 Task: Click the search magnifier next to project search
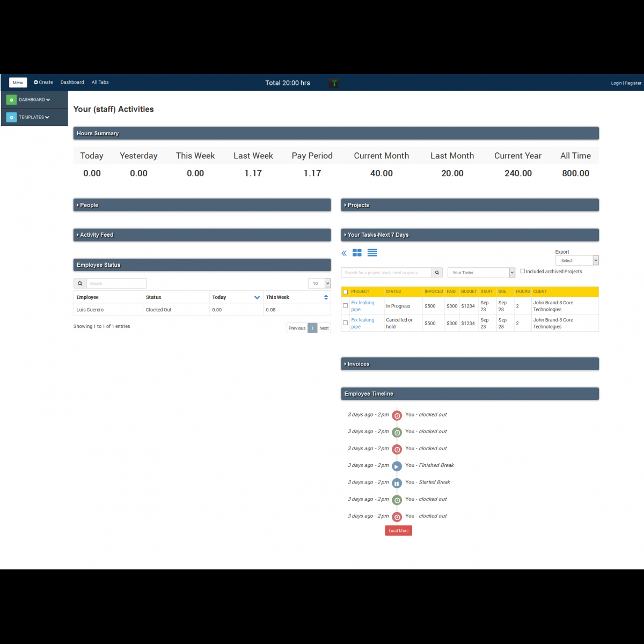tap(437, 273)
